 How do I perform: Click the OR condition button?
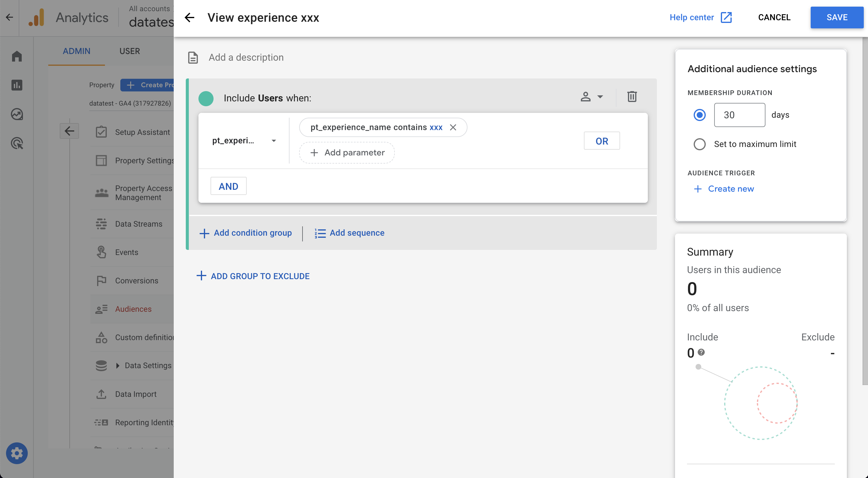coord(601,141)
